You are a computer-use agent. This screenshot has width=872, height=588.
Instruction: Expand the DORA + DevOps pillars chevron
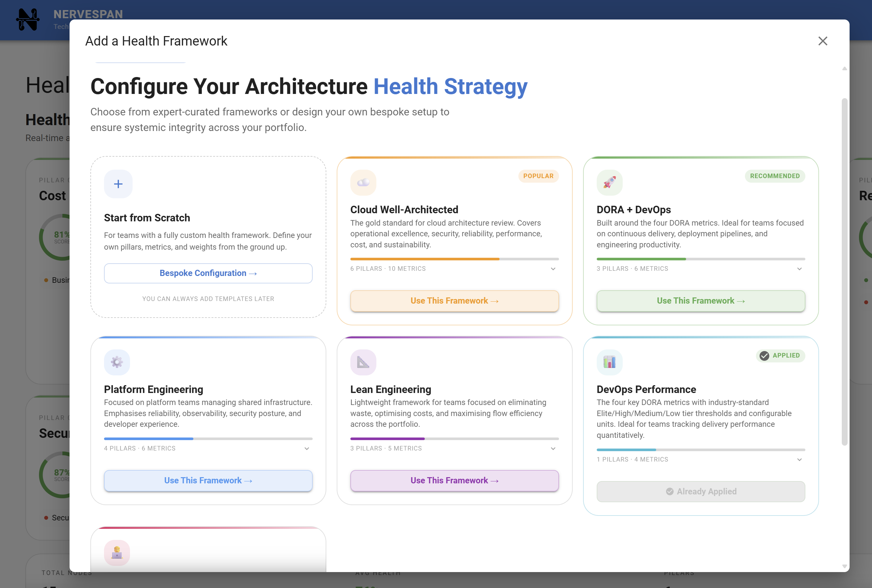coord(799,269)
